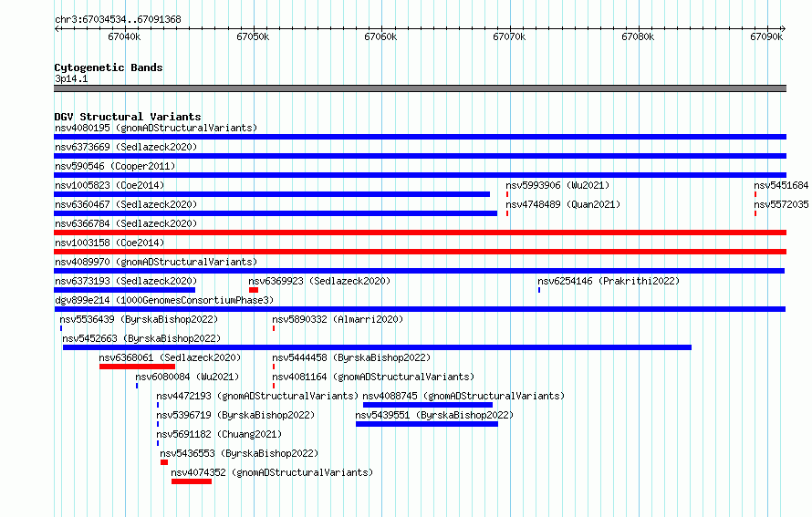Select the nsv5691182 Chuang2021 label
Screen dimensions: 812x517
point(219,434)
